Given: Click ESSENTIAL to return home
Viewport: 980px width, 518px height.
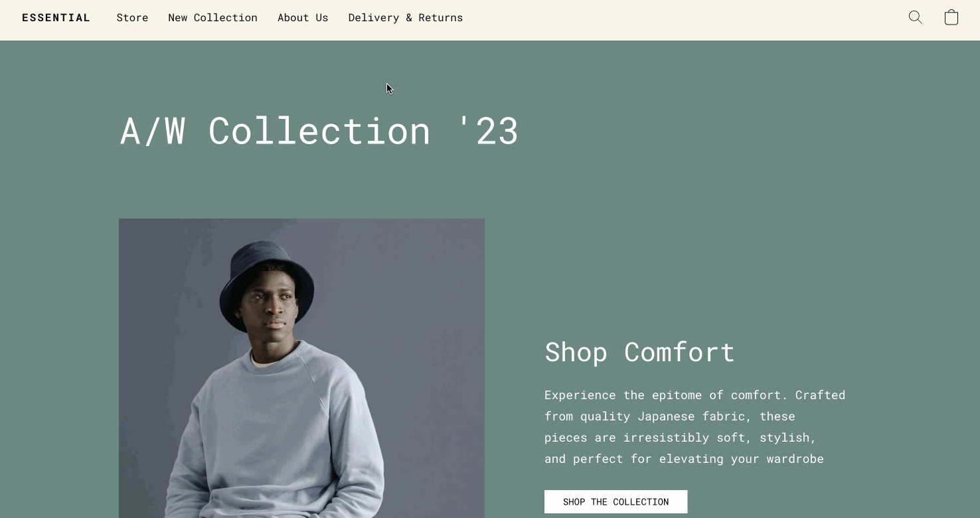Looking at the screenshot, I should 56,17.
